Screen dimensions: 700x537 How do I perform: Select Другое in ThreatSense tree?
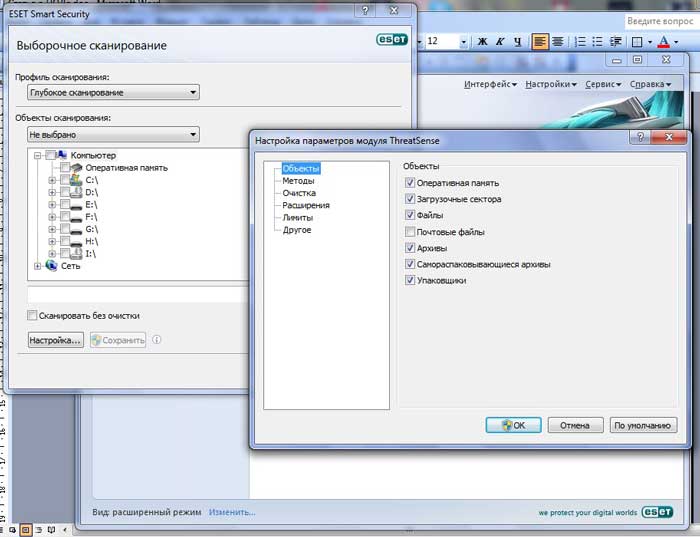[x=297, y=230]
